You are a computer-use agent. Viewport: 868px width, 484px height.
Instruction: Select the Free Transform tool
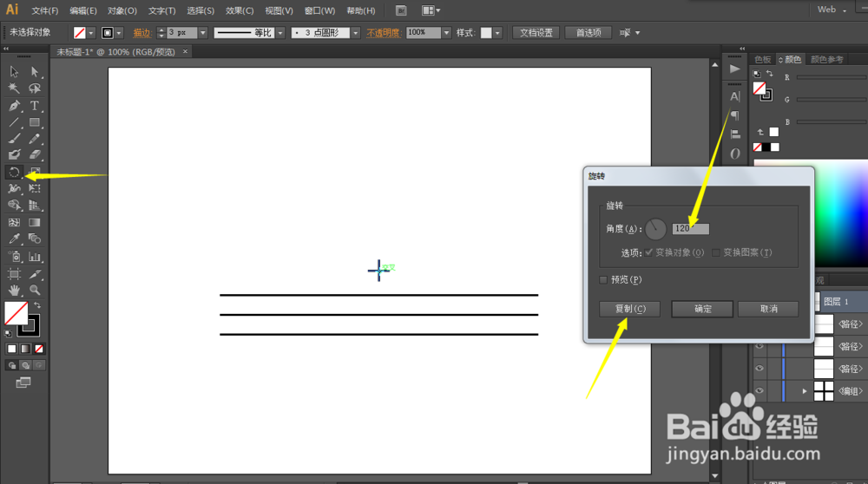[35, 188]
